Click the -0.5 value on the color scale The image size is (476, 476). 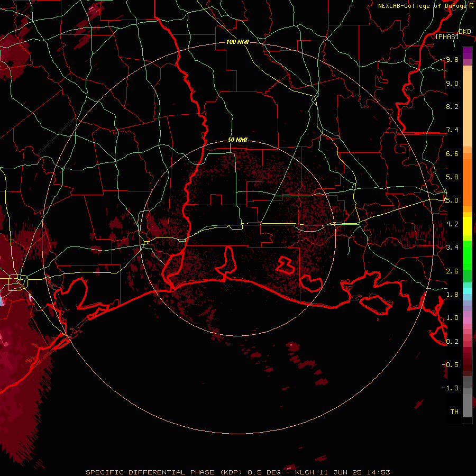tap(450, 364)
